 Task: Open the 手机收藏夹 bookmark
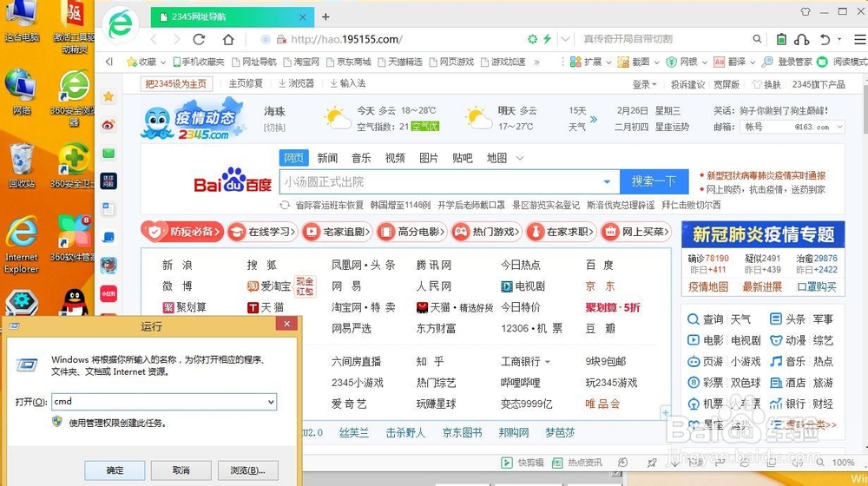click(199, 62)
